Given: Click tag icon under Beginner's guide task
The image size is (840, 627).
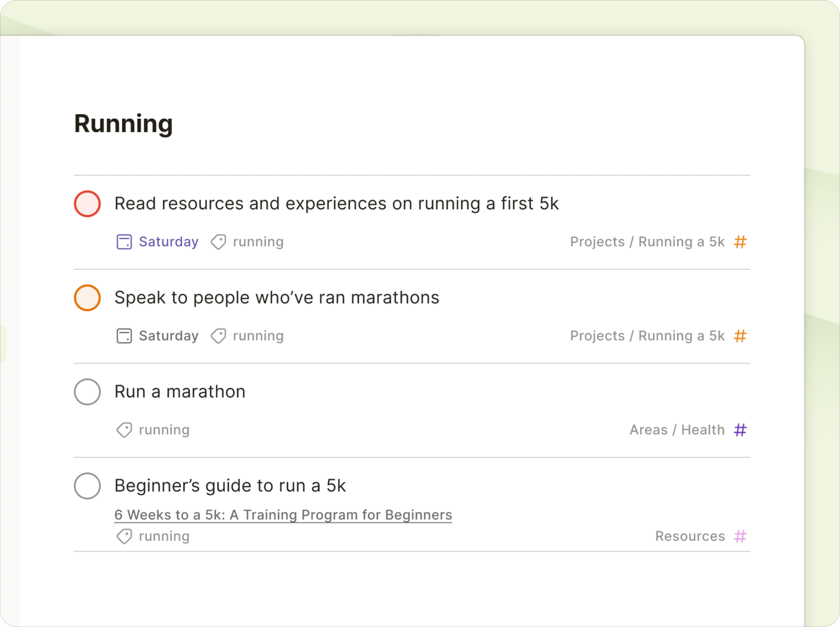Looking at the screenshot, I should 124,536.
